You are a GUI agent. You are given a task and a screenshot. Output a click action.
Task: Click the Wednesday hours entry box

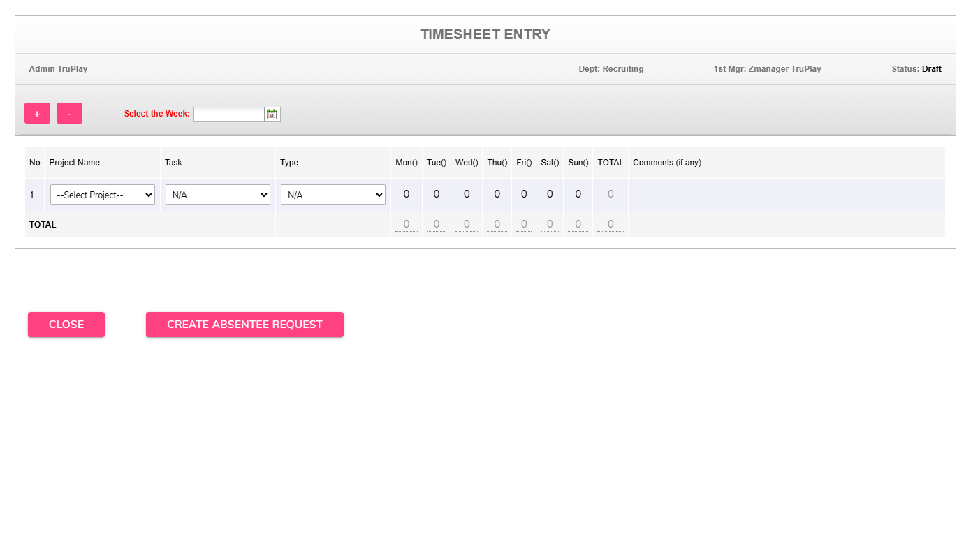(x=466, y=194)
